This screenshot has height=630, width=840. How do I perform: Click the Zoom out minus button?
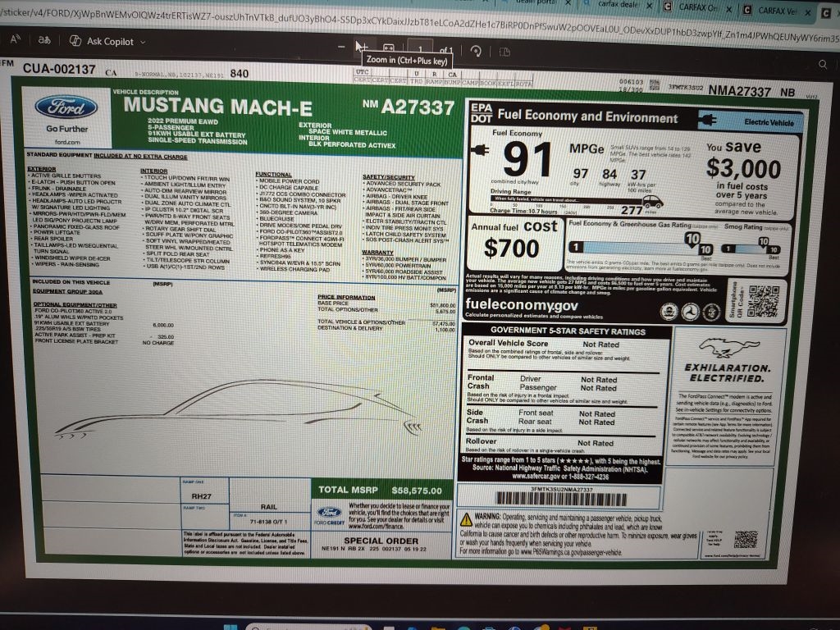pyautogui.click(x=341, y=48)
